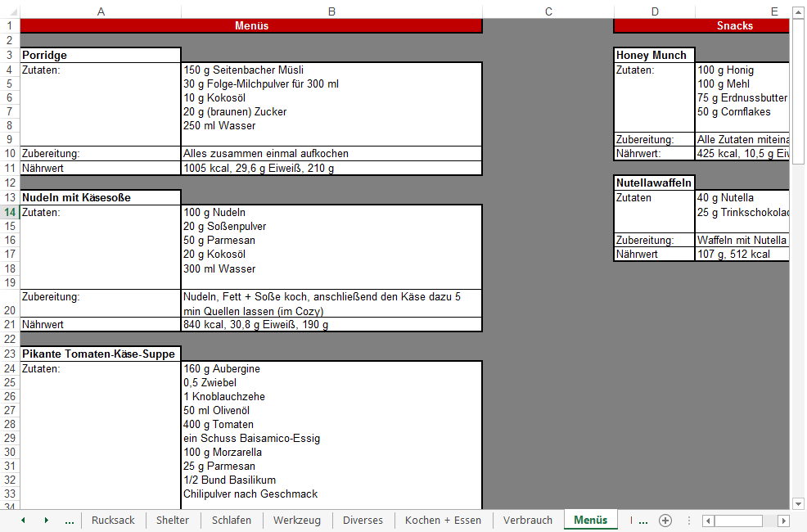
Task: Click the previous sheet navigation arrow
Action: [23, 521]
